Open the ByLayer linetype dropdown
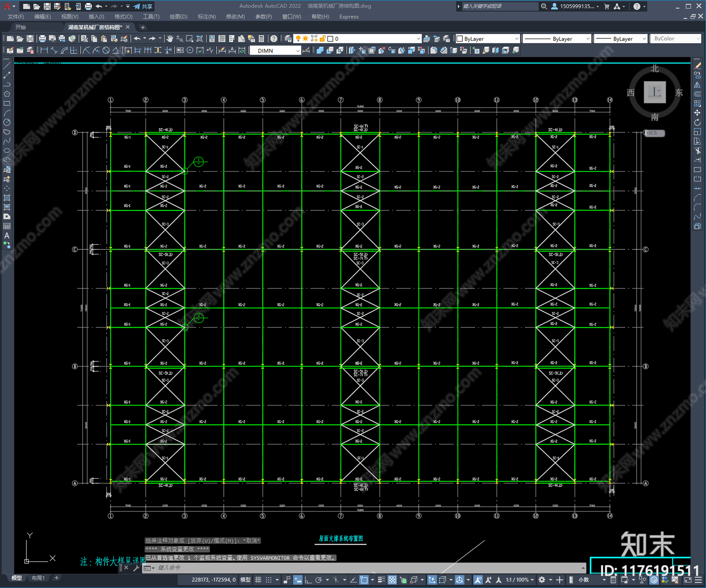This screenshot has height=588, width=706. [x=557, y=39]
